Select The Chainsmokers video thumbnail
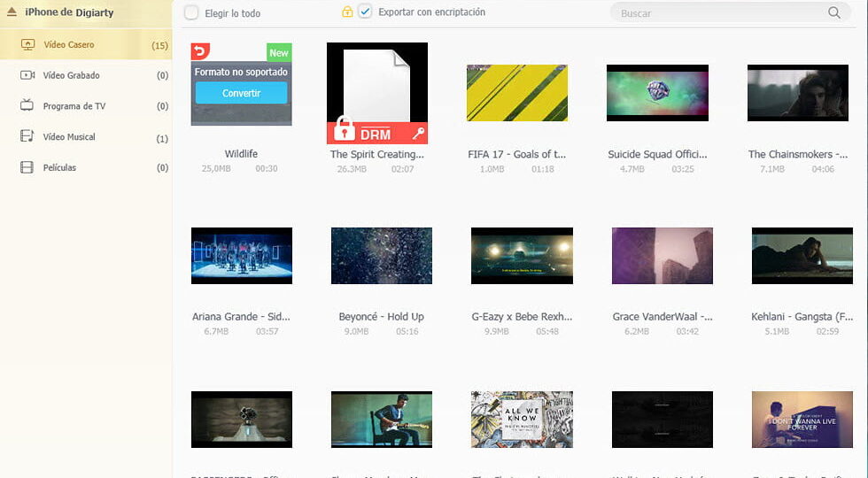 click(798, 93)
